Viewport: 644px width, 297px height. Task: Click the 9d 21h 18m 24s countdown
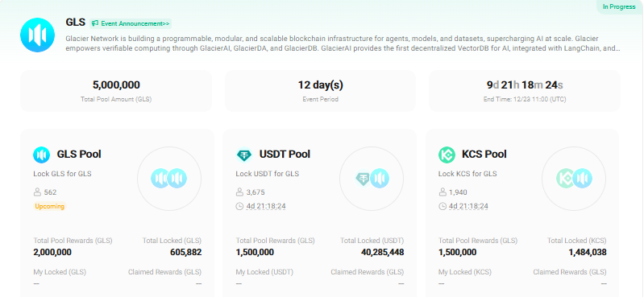(x=525, y=85)
